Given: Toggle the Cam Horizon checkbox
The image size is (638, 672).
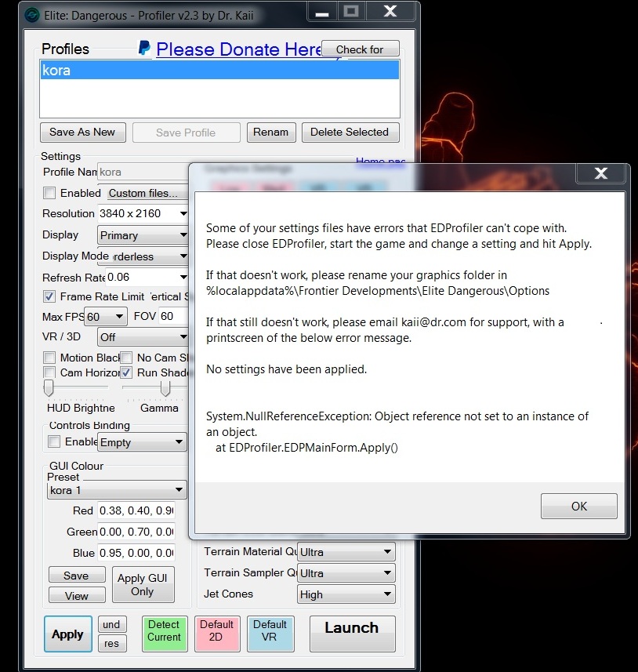Looking at the screenshot, I should (49, 372).
